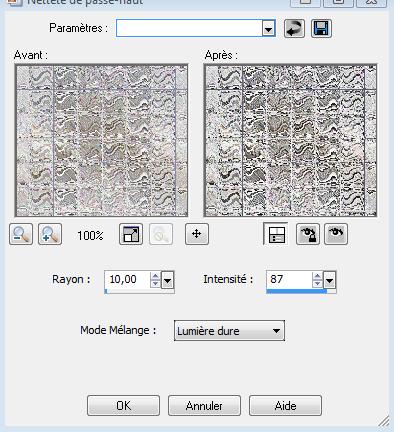Click the fit preview to window icon
This screenshot has width=394, height=432.
point(131,234)
